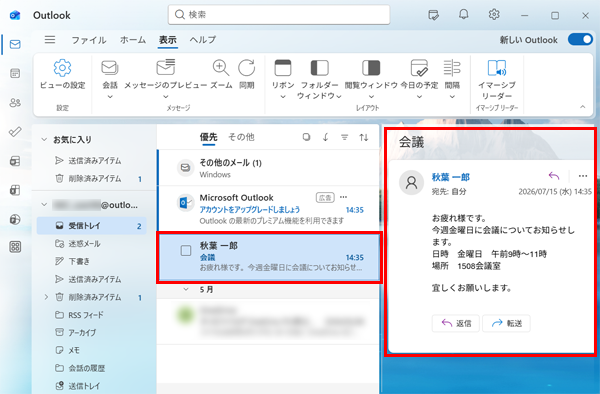Click the 間隔 spacing icon

point(452,68)
